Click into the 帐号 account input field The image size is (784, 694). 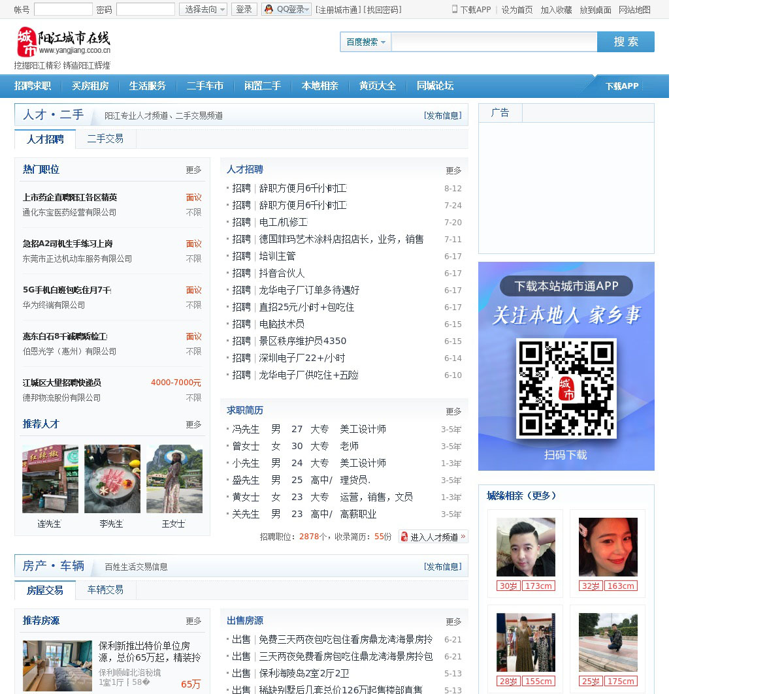63,9
